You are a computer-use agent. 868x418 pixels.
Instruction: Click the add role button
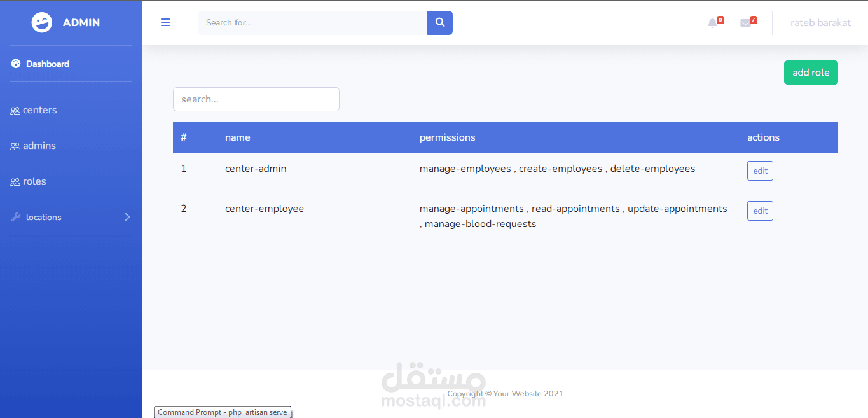tap(811, 73)
